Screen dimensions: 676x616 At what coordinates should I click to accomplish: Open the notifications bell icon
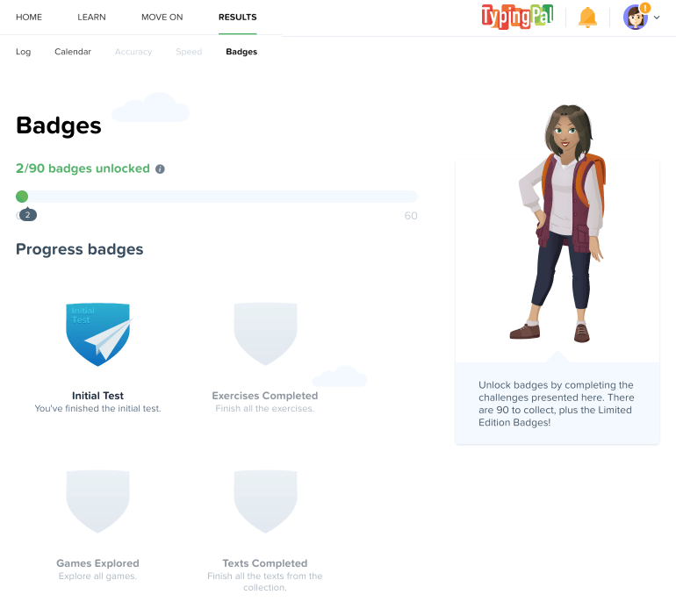coord(587,18)
